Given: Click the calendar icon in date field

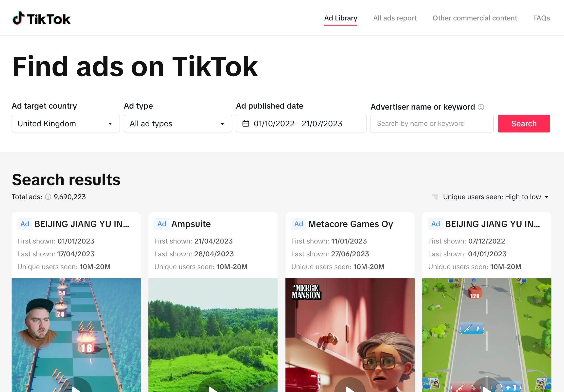Looking at the screenshot, I should pos(246,124).
